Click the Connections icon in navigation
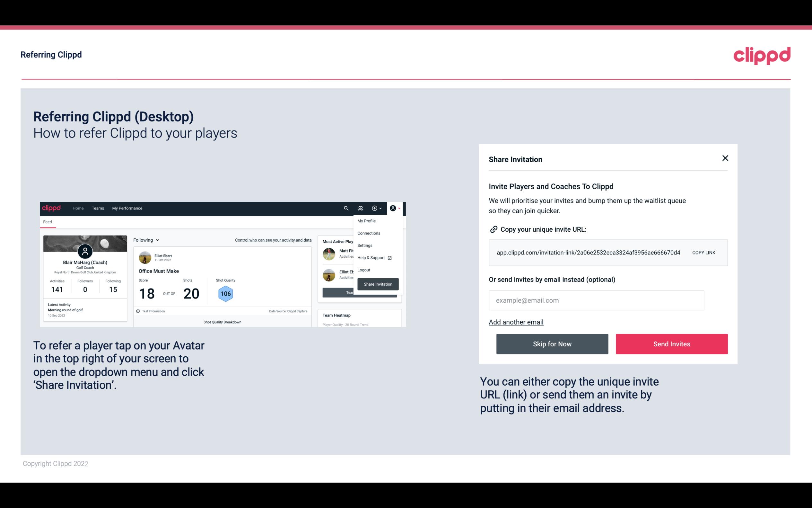 (361, 208)
